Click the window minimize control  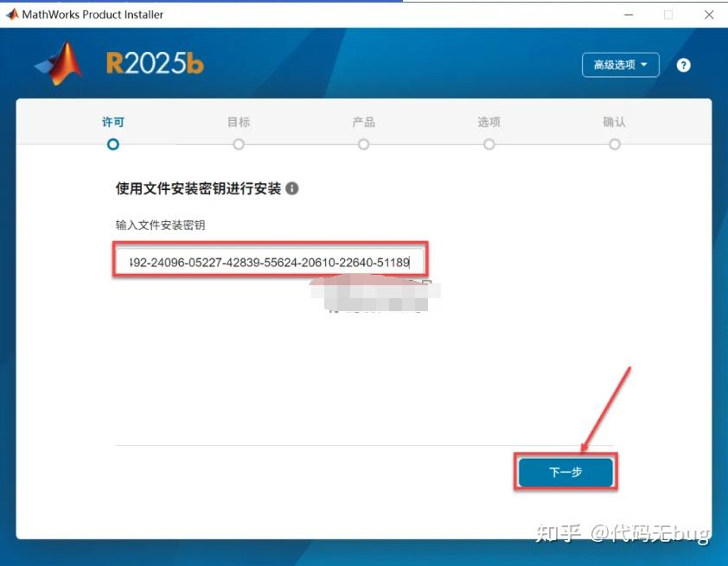[629, 14]
